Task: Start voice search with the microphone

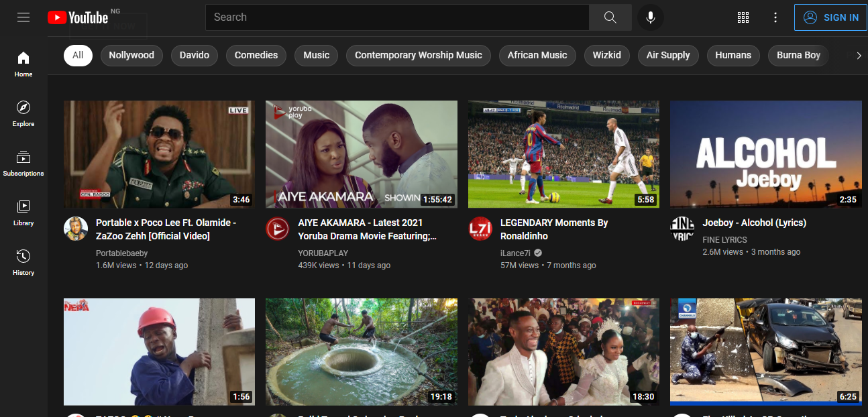Action: click(x=650, y=17)
